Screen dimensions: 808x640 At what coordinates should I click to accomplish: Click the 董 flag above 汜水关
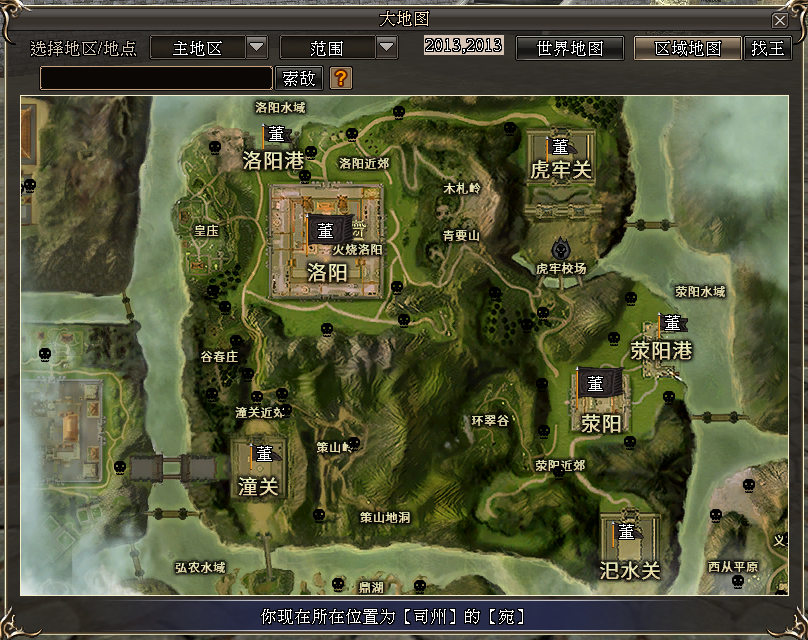coord(627,532)
